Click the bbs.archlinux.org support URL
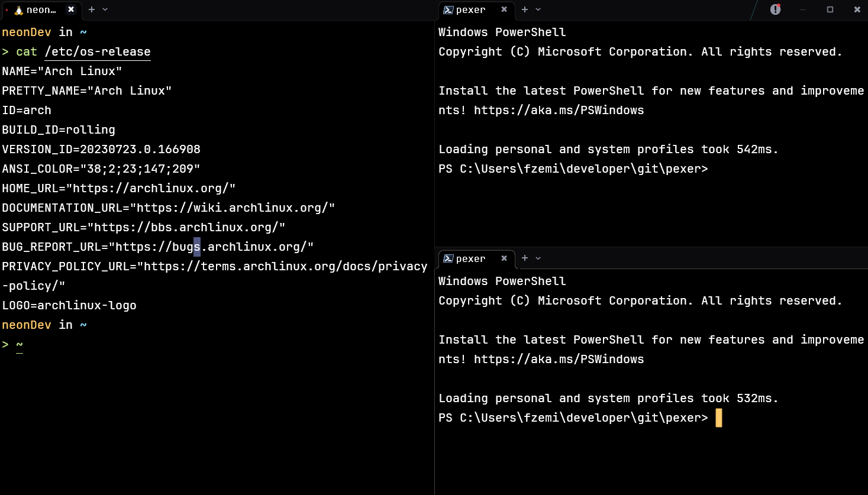The height and width of the screenshot is (495, 868). (x=186, y=228)
